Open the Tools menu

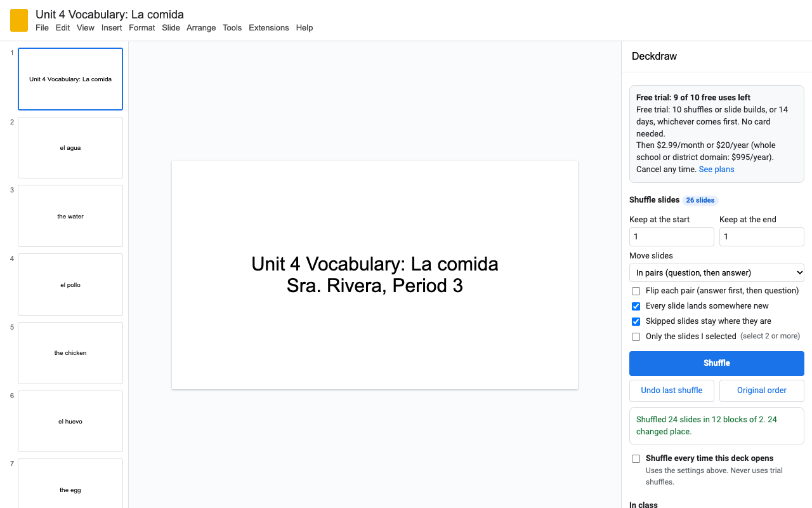[x=232, y=28]
